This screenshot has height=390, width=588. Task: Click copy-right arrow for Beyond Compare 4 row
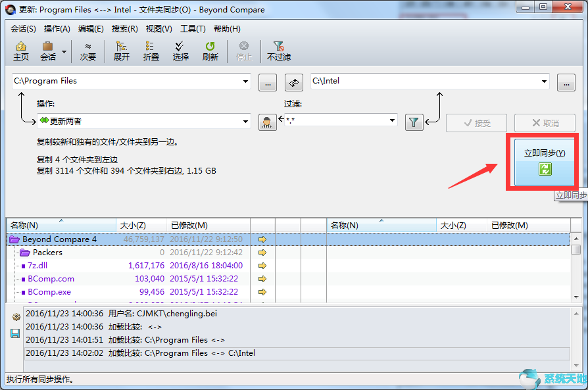coord(262,239)
